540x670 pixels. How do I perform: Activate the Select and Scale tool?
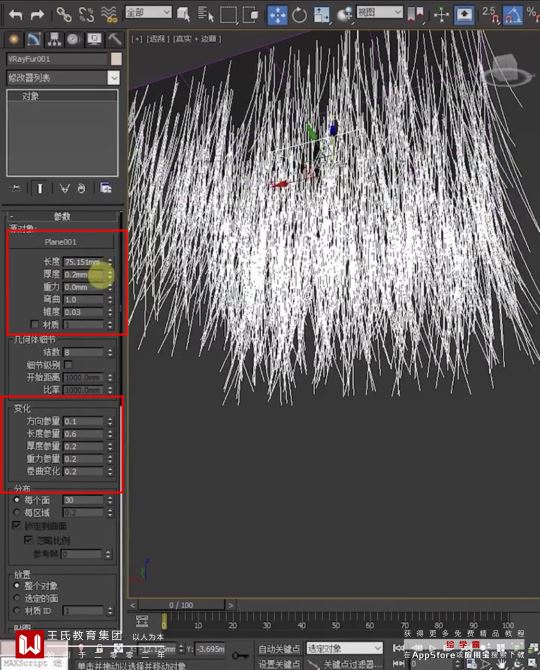pyautogui.click(x=321, y=15)
